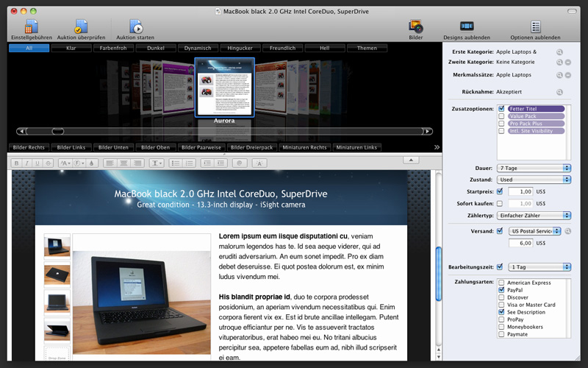The width and height of the screenshot is (588, 368).
Task: Remove the Zweite Kategorie with minus icon
Action: [x=568, y=63]
